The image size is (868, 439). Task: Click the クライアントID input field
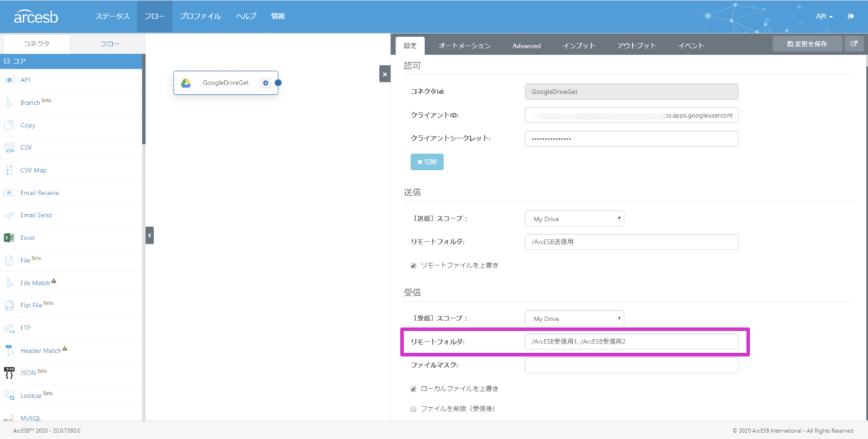631,115
